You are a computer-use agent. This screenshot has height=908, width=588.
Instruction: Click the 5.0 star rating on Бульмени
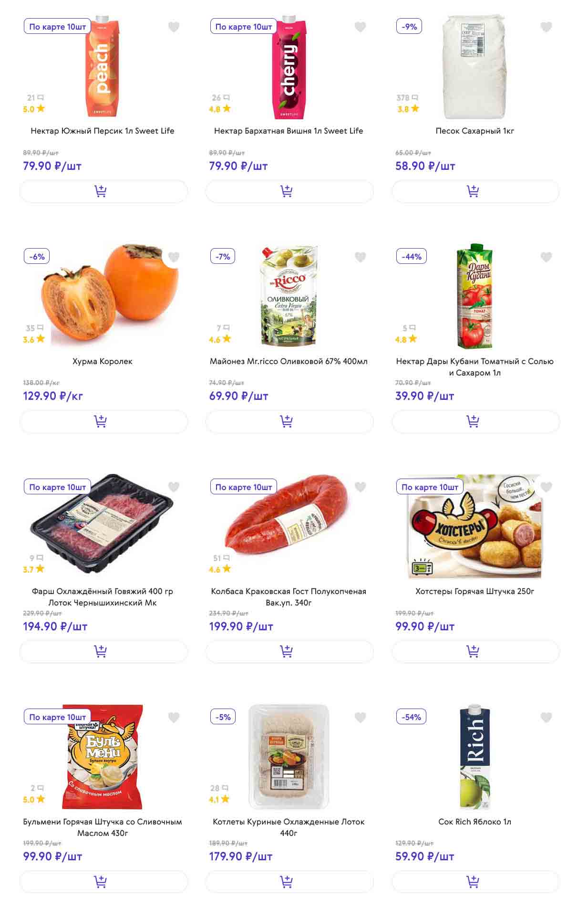(33, 799)
